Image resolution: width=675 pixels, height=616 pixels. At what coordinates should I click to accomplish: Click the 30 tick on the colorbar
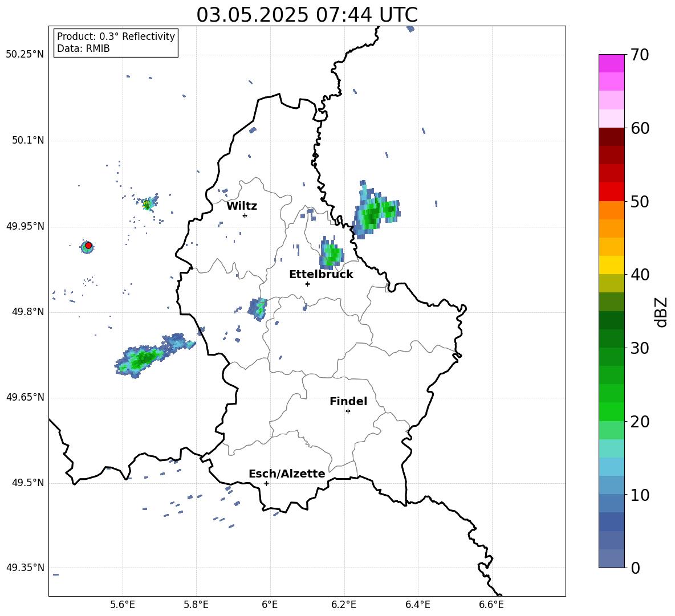tap(640, 348)
